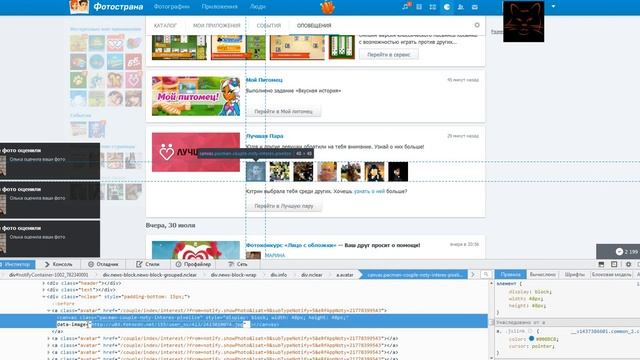Open the square icon right of music note

tap(419, 7)
